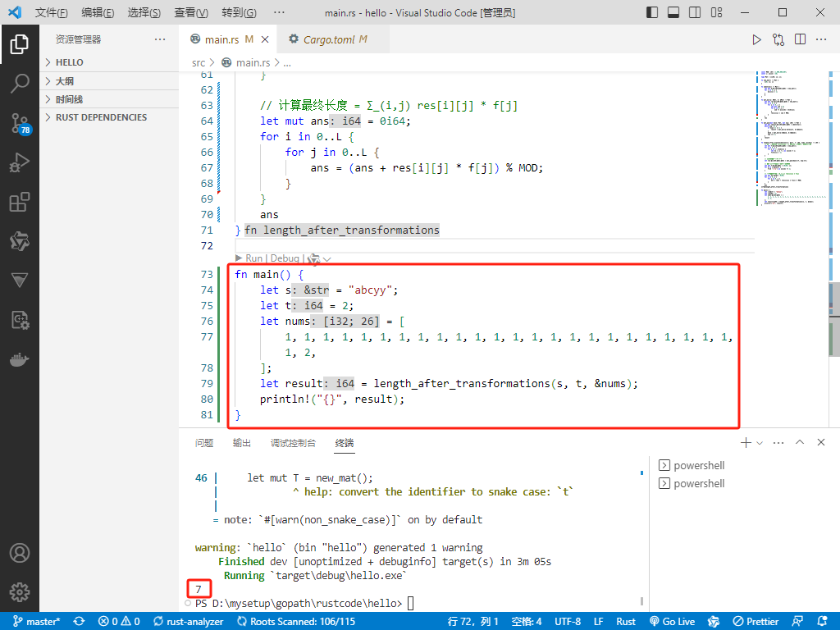Open the 选择(S) menu
The height and width of the screenshot is (630, 840).
click(x=144, y=12)
